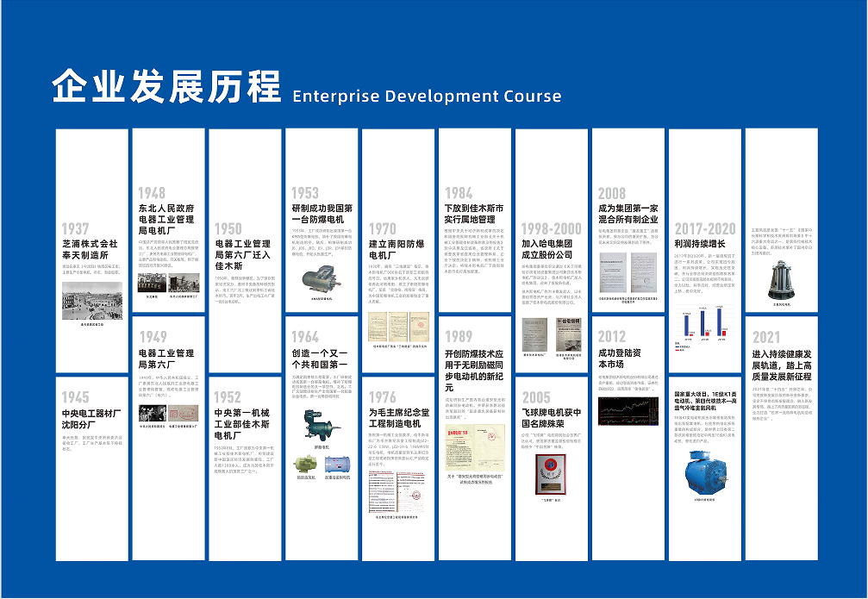This screenshot has width=868, height=599.
Task: Click the 企业发展历程 main title
Action: tap(166, 87)
